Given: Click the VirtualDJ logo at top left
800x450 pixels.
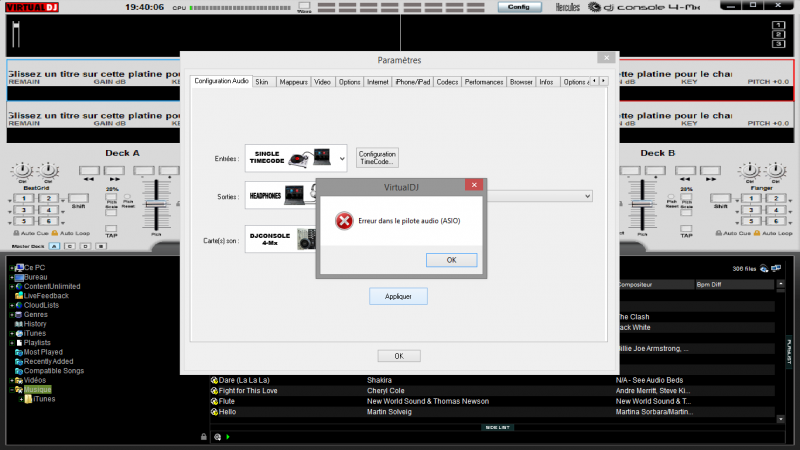Looking at the screenshot, I should [x=32, y=7].
